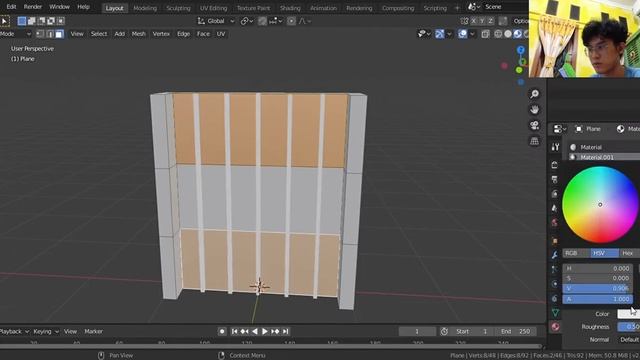Open properties editor type dropdown
Screen dimensions: 640x360
[560, 129]
